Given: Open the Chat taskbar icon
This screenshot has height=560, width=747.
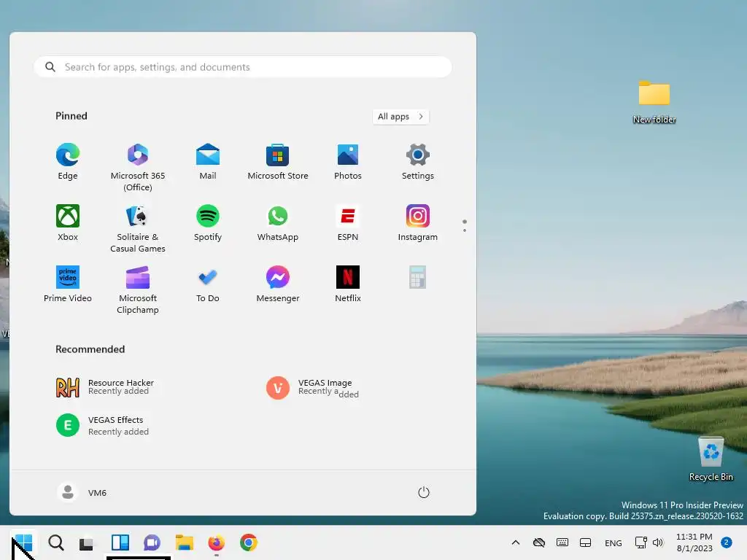Looking at the screenshot, I should coord(152,542).
